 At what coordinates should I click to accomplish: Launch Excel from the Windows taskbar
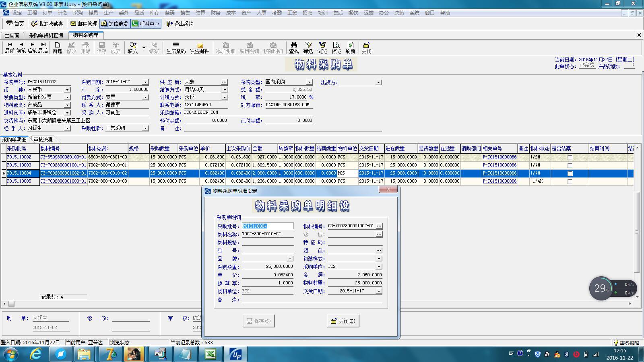(210, 354)
